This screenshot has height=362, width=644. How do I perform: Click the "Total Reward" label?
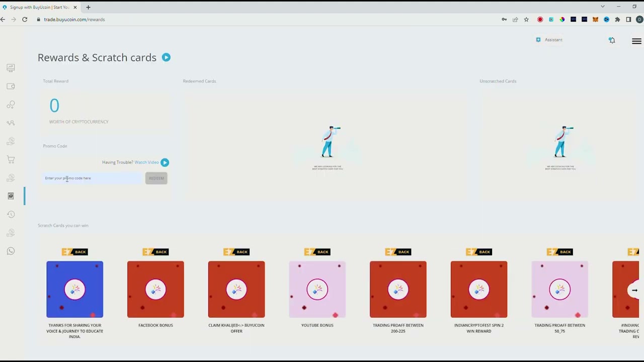pyautogui.click(x=55, y=81)
